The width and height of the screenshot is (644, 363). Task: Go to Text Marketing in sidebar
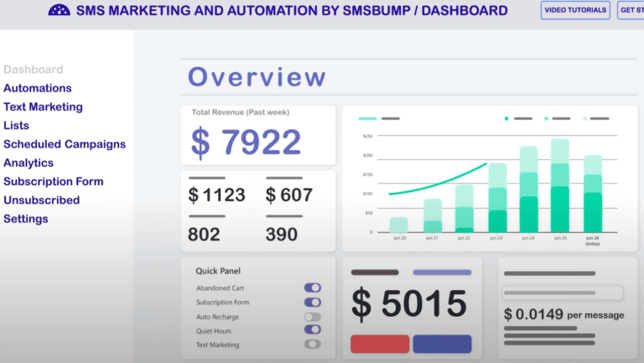click(x=43, y=106)
